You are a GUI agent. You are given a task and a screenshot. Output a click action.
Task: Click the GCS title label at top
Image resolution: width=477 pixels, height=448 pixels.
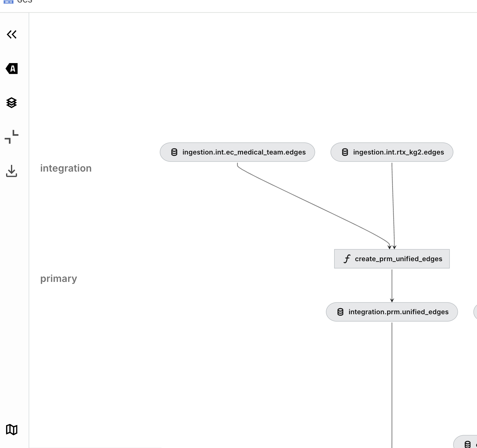click(24, 2)
